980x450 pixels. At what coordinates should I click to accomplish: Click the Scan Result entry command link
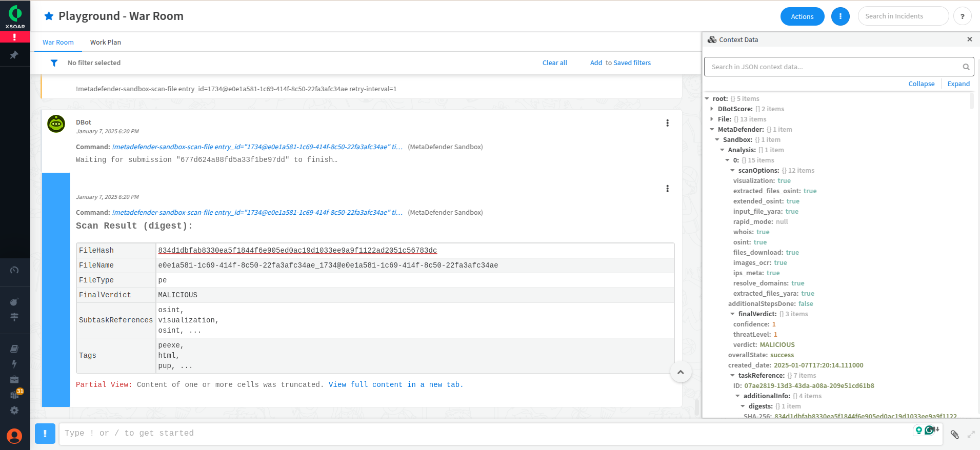click(x=257, y=213)
